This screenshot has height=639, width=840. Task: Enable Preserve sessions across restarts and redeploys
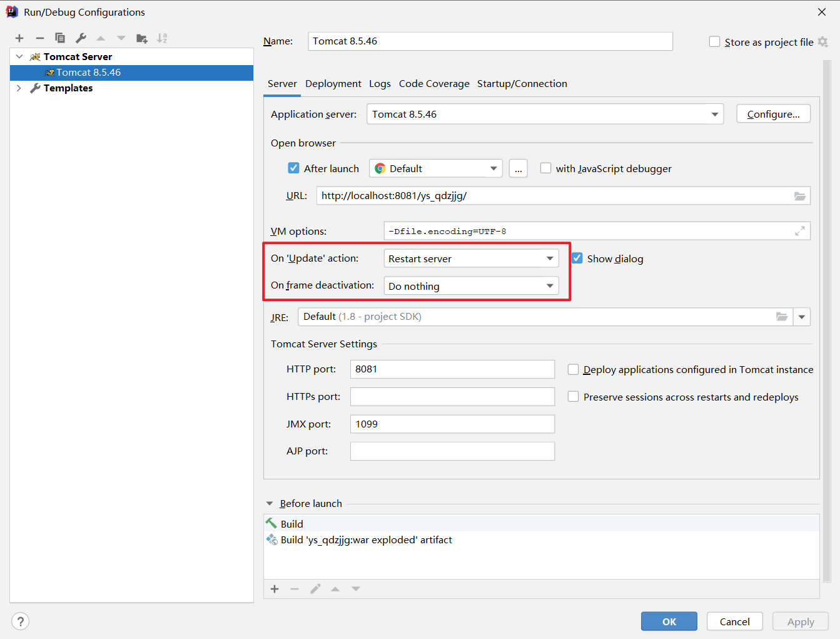(573, 396)
